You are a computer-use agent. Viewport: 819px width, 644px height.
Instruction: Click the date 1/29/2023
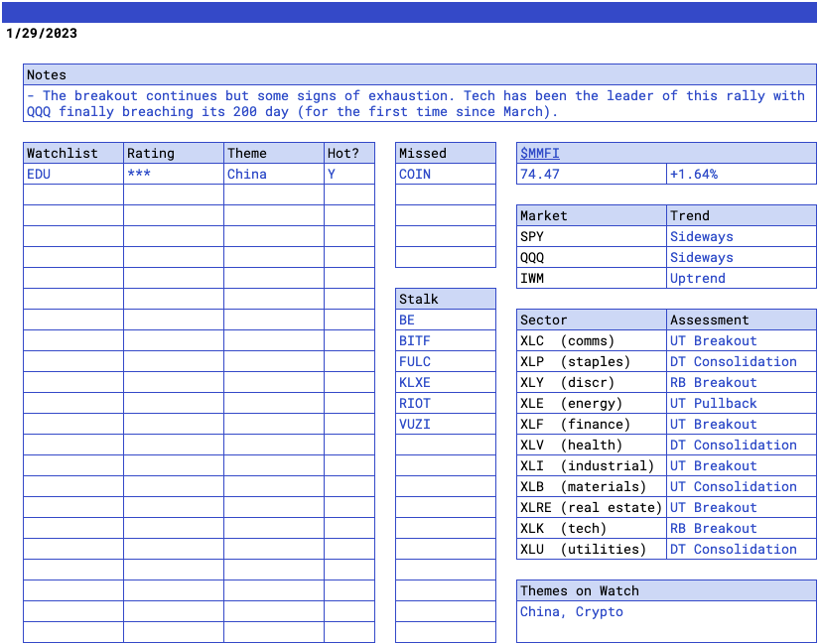[x=42, y=33]
